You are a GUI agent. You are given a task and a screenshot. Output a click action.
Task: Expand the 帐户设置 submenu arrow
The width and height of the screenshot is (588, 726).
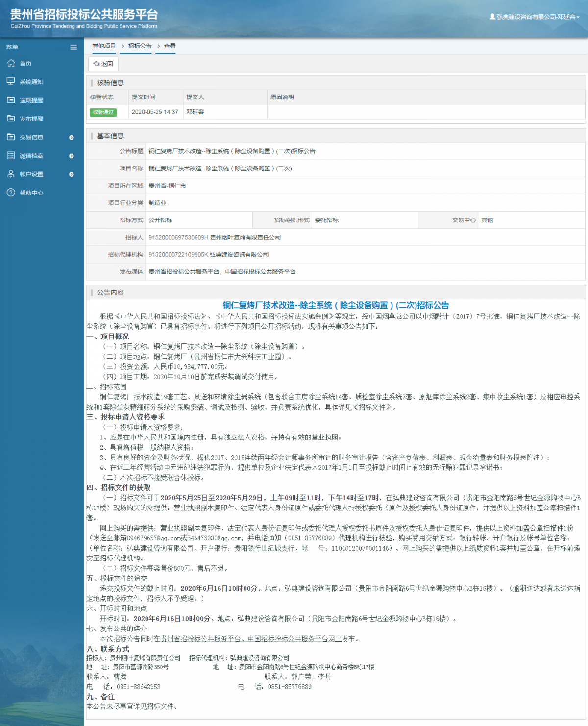(x=72, y=174)
